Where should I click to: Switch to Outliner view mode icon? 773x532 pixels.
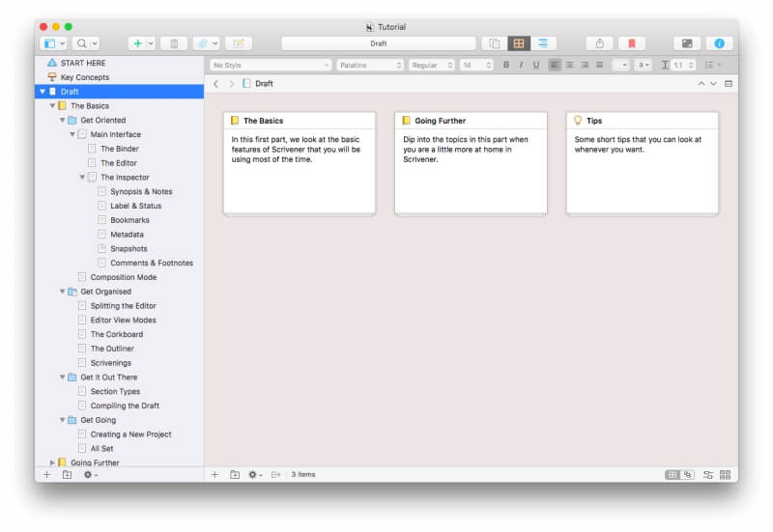tap(543, 43)
